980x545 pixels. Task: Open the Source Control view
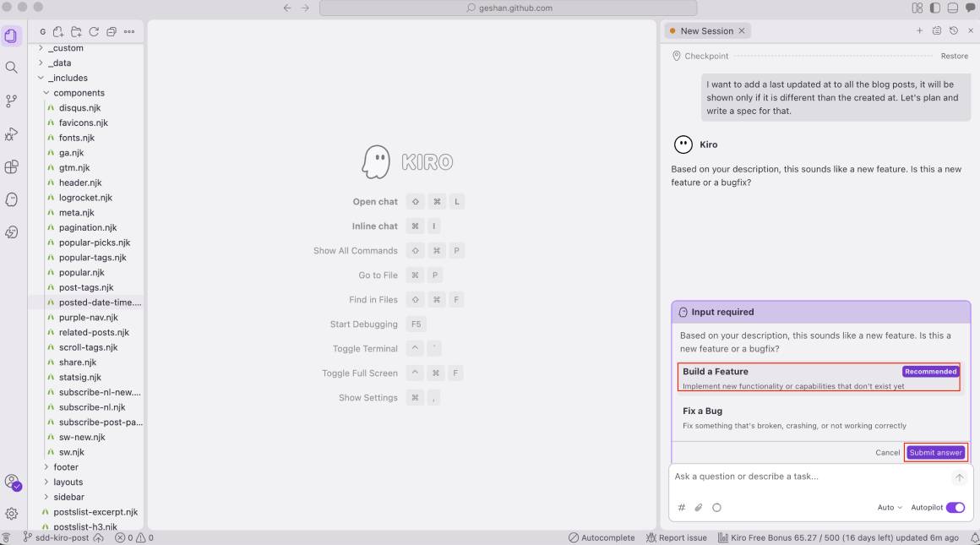pyautogui.click(x=11, y=101)
